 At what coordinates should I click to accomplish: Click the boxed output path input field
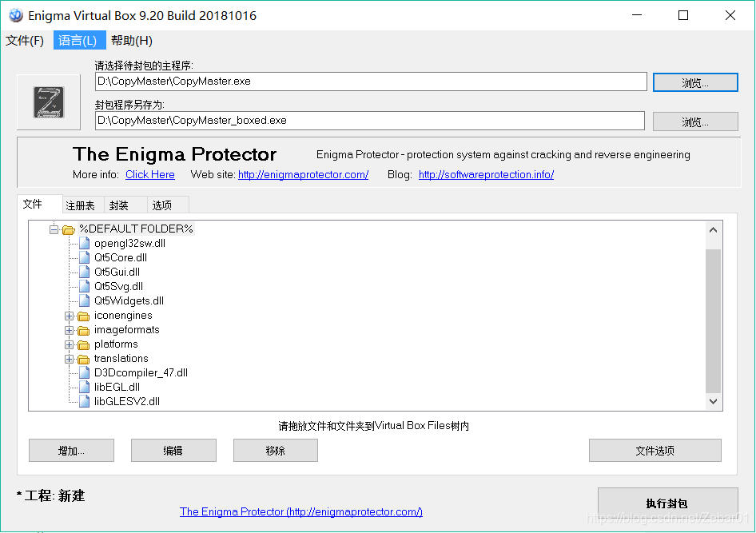[x=370, y=121]
